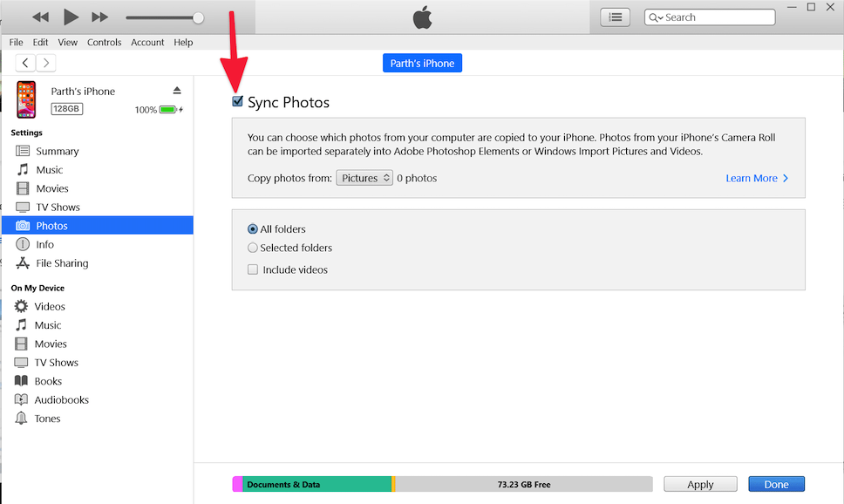Screen dimensions: 844x504
Task: Open the Controls menu
Action: [105, 42]
